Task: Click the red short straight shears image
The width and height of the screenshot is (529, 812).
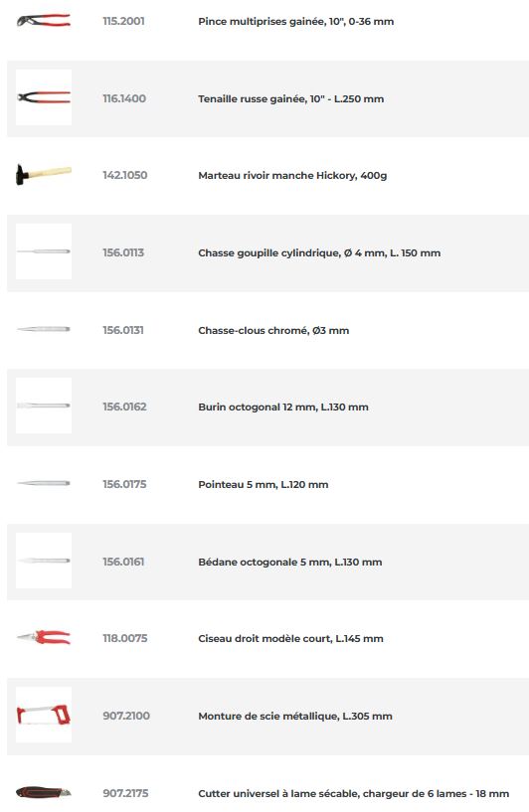Action: pyautogui.click(x=44, y=637)
